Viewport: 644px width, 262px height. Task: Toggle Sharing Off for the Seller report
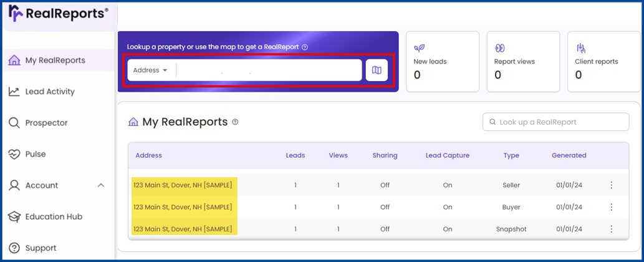click(385, 185)
